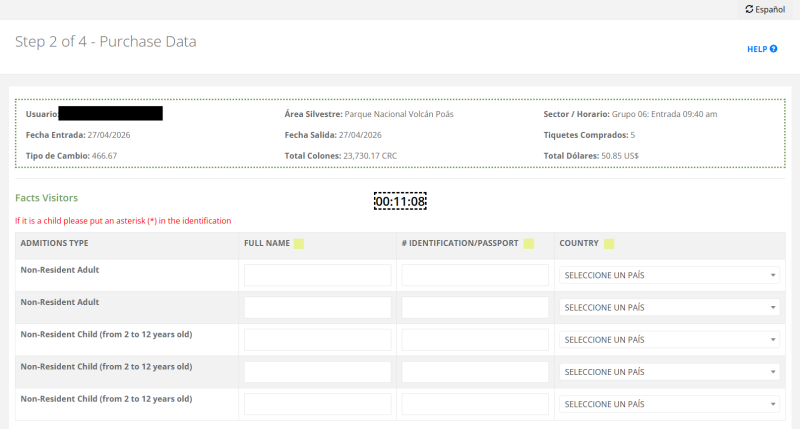Focus full name field for second Non-Resident Child

click(x=317, y=372)
